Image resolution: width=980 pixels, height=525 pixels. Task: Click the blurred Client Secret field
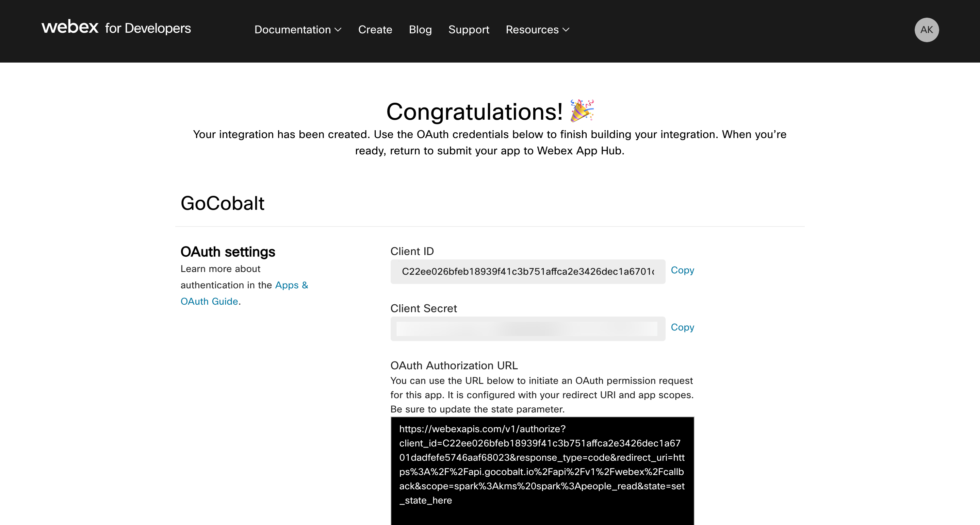point(527,329)
